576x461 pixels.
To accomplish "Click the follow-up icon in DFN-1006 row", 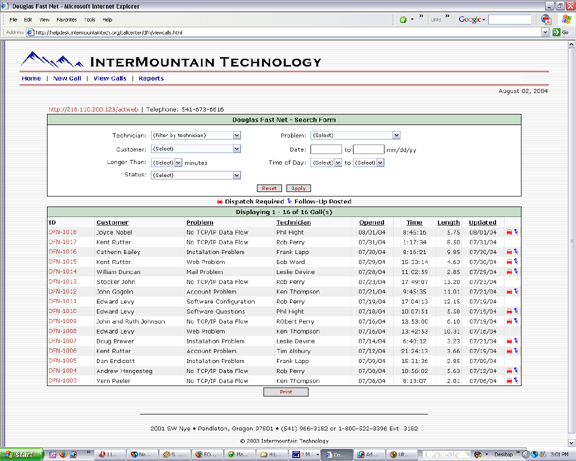I will pyautogui.click(x=516, y=351).
